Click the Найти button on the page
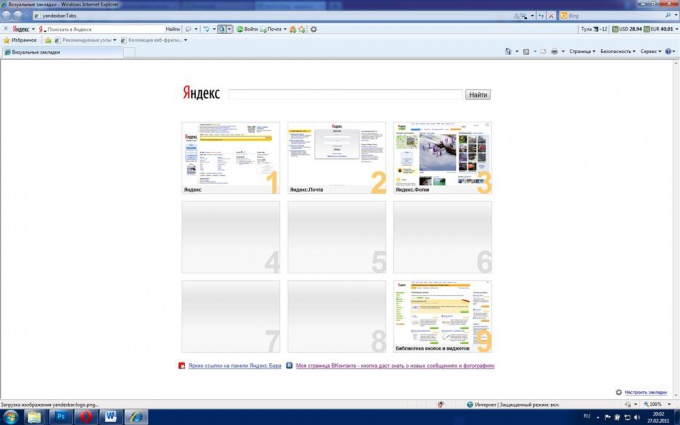680x425 pixels. point(478,94)
